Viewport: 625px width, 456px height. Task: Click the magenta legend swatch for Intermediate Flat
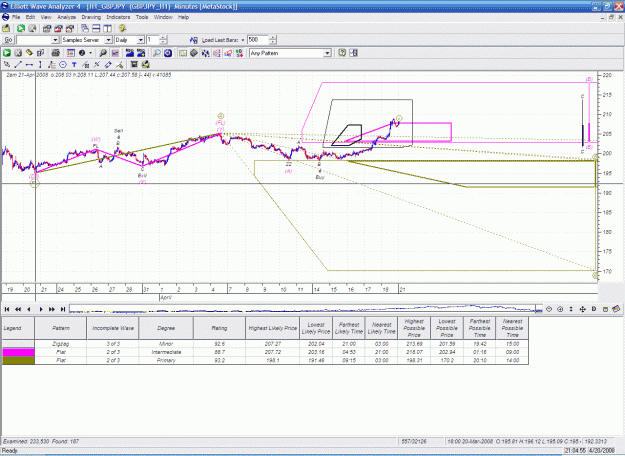coord(18,352)
